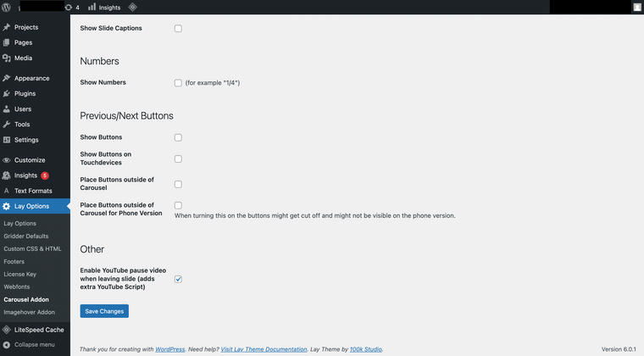Check the Show Numbers checkbox
Image resolution: width=644 pixels, height=356 pixels.
[178, 83]
